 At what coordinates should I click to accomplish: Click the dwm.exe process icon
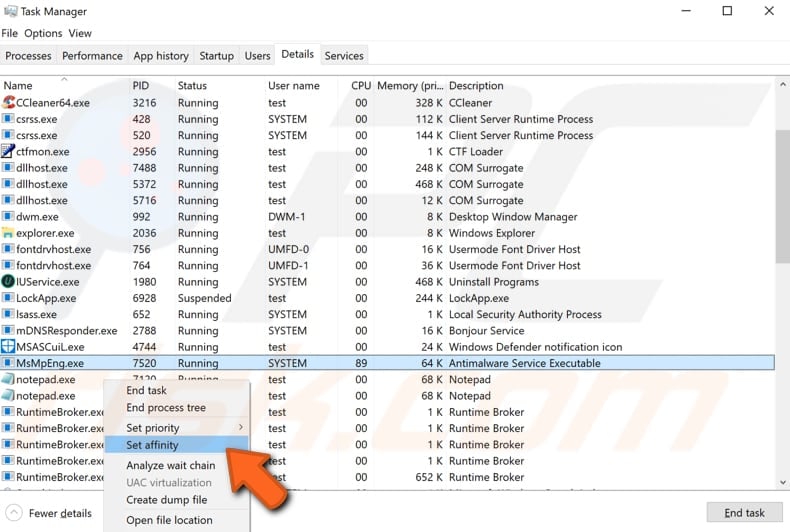tap(8, 217)
